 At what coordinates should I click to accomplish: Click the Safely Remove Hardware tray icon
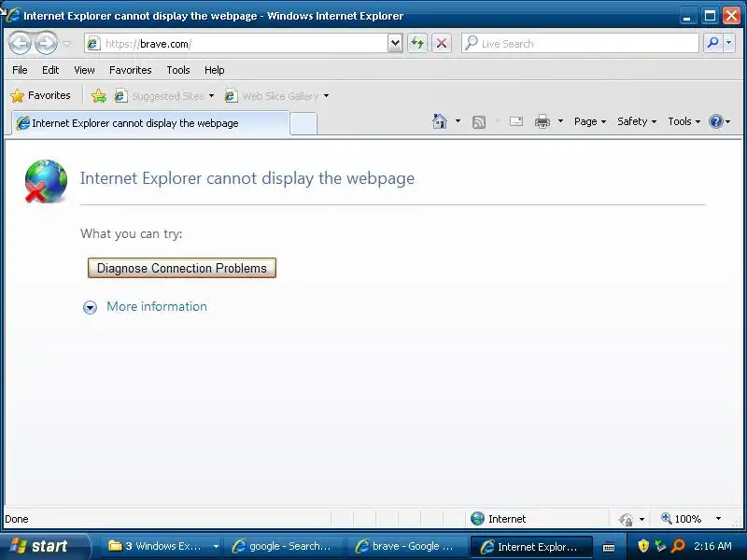(660, 546)
